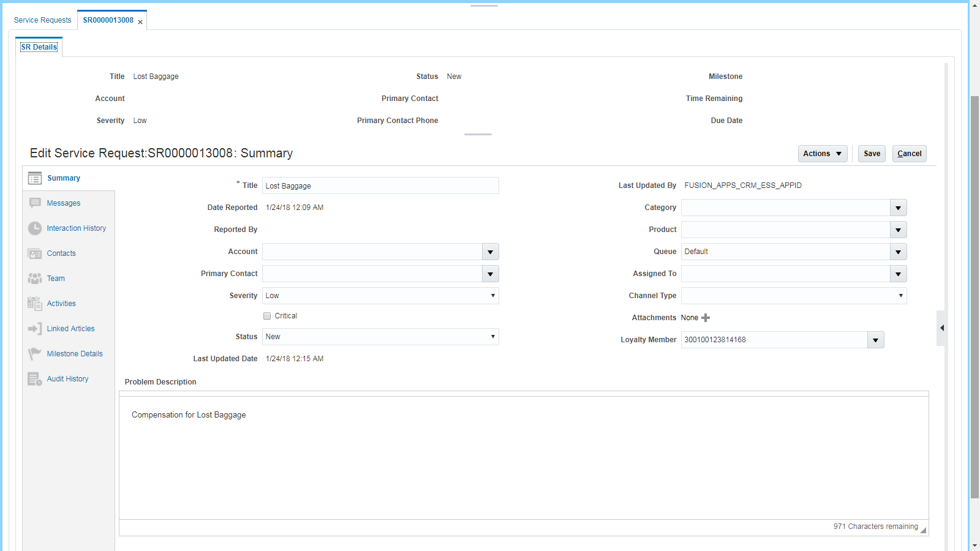Switch to the Service Requests tab

pos(42,20)
